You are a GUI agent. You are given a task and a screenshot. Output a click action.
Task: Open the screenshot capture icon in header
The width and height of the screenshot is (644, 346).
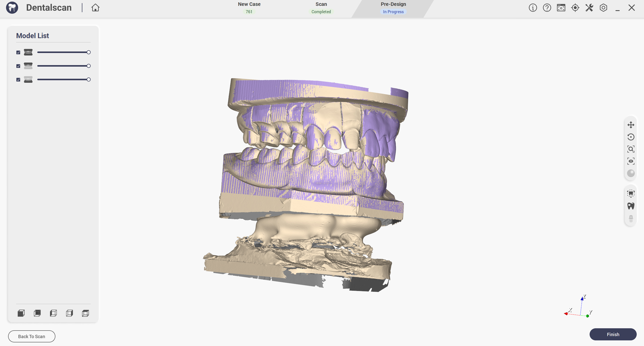click(561, 8)
